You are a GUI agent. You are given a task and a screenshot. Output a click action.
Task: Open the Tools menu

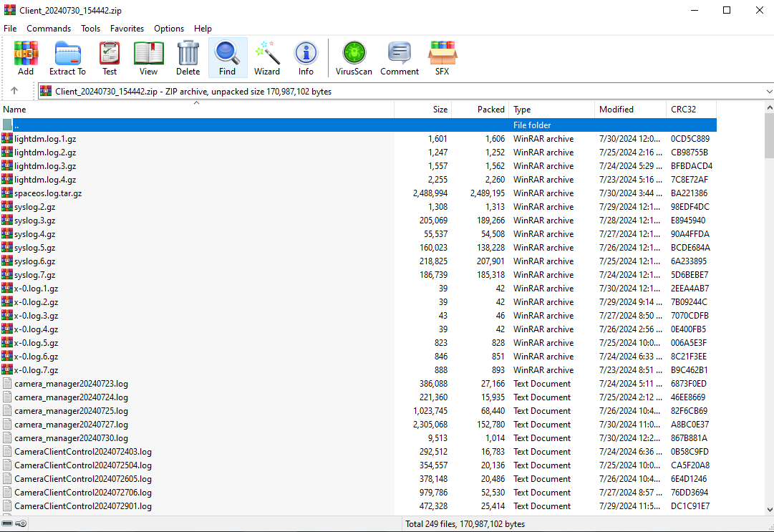91,29
